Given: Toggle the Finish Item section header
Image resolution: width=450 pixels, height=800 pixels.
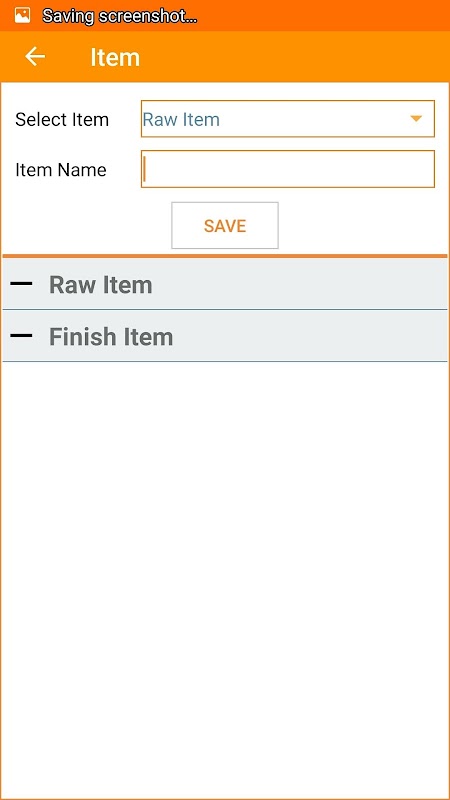Looking at the screenshot, I should pos(225,336).
